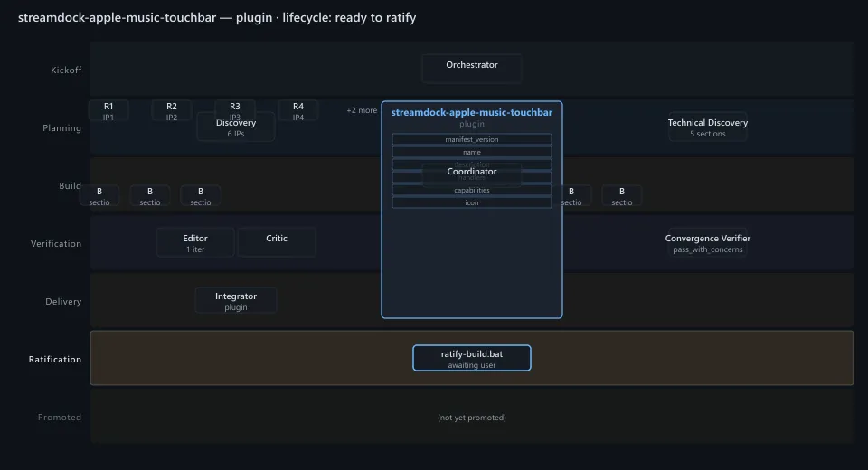Viewport: 868px width, 470px height.
Task: Click the awaiting user status text
Action: point(472,365)
